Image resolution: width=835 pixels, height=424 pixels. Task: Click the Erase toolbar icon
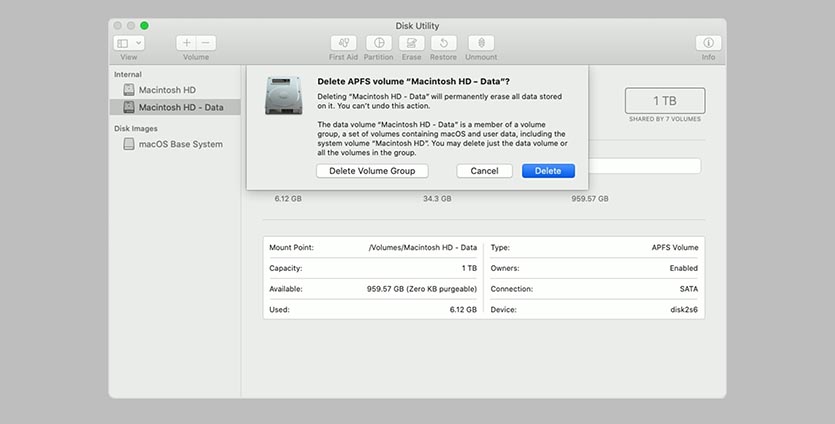(x=411, y=43)
